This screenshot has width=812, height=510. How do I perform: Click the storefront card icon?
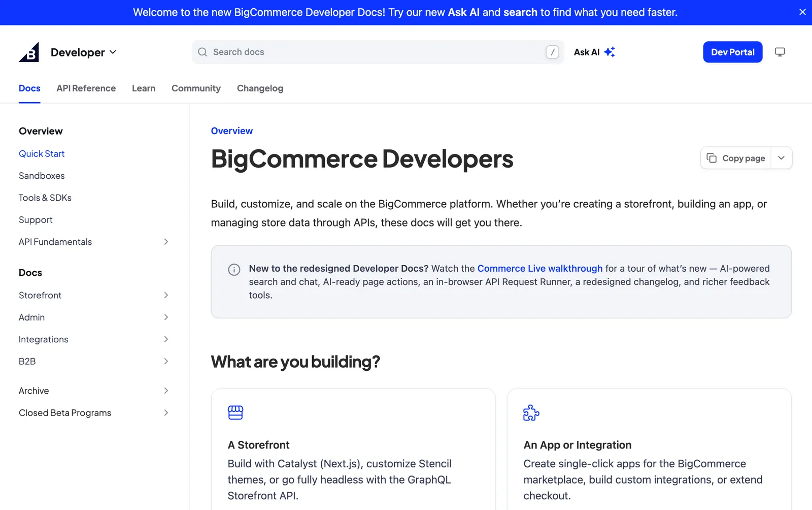pyautogui.click(x=235, y=412)
